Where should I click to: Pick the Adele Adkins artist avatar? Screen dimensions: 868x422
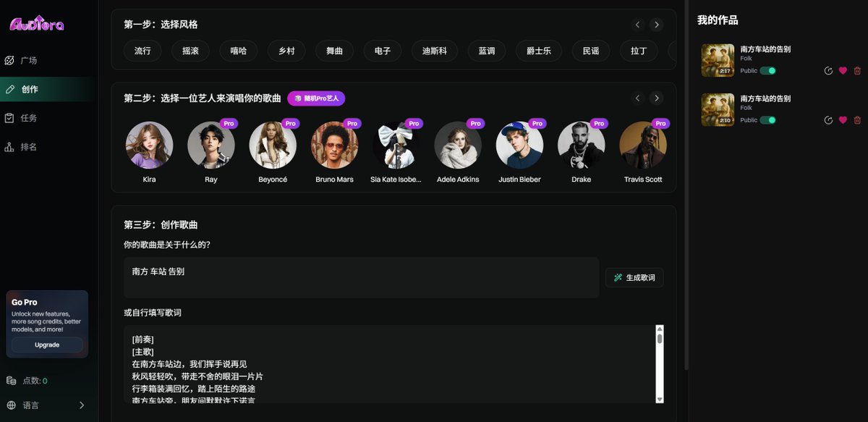pyautogui.click(x=458, y=145)
